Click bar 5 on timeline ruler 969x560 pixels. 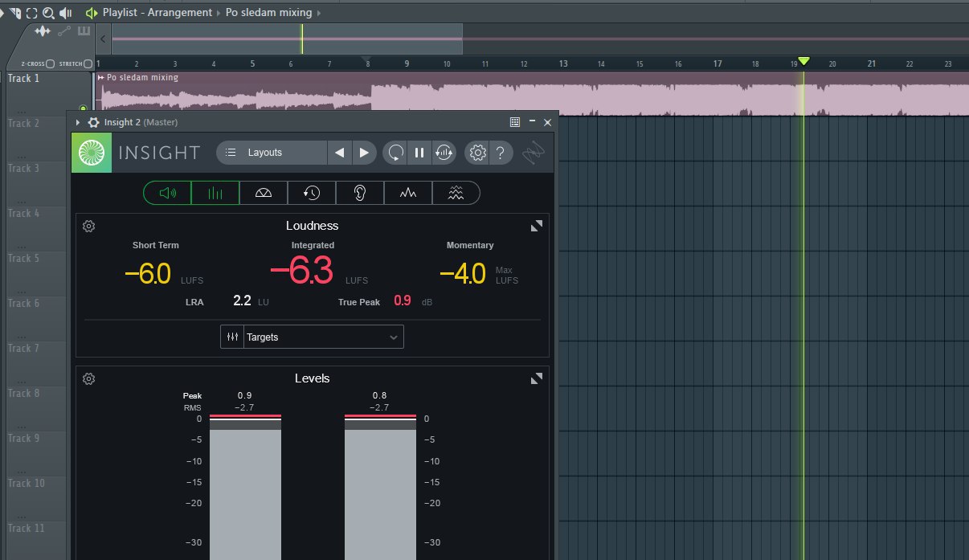252,63
